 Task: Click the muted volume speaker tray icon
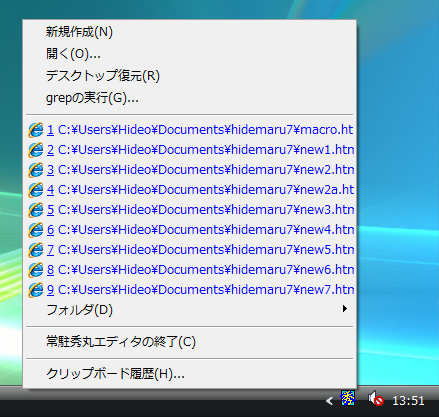tap(376, 399)
